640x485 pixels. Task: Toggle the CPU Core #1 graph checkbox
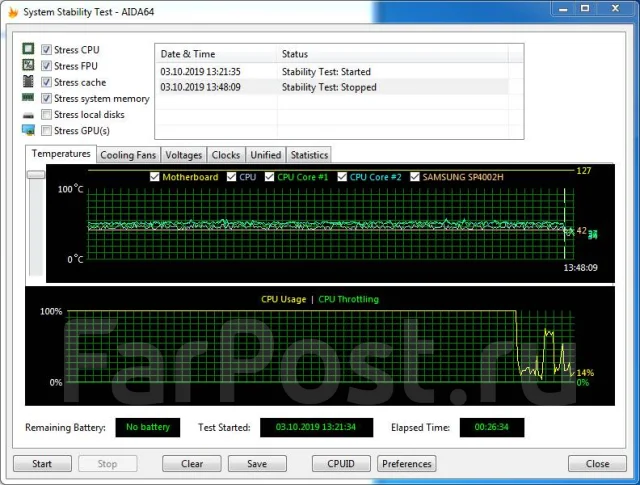coord(269,177)
